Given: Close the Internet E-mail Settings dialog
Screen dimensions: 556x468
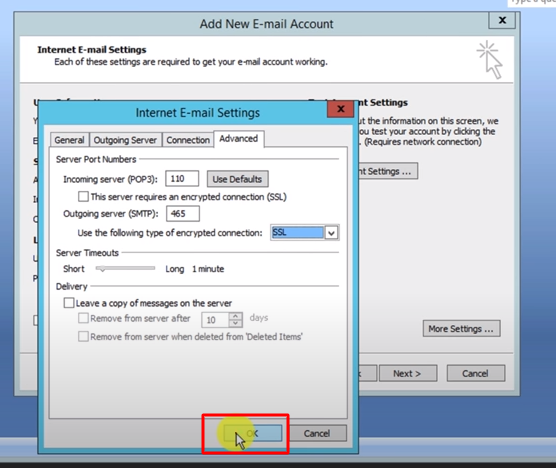Looking at the screenshot, I should [x=340, y=109].
